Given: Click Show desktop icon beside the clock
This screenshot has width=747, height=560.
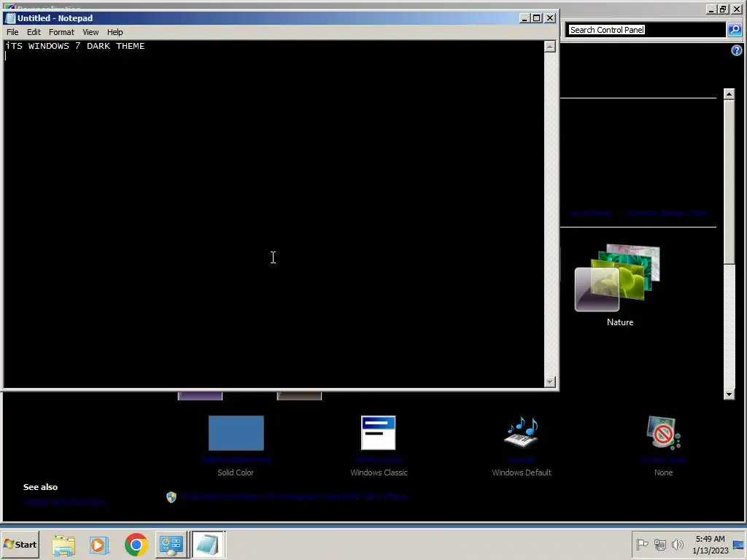Looking at the screenshot, I should [739, 545].
